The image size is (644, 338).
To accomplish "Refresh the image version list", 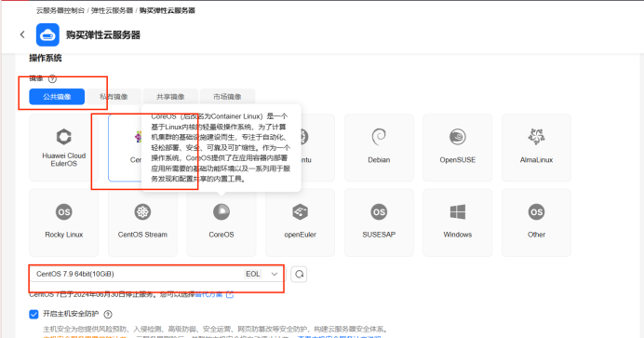I will [299, 274].
